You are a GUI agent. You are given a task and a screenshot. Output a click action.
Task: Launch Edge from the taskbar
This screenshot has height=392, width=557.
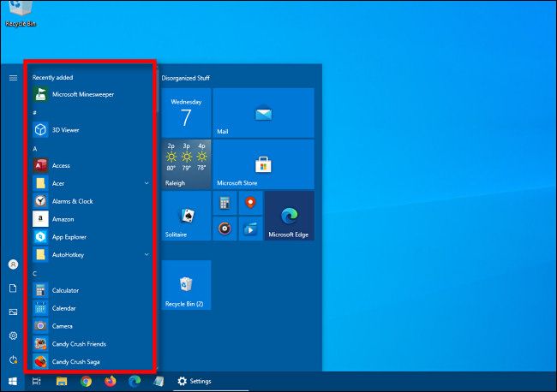[135, 382]
